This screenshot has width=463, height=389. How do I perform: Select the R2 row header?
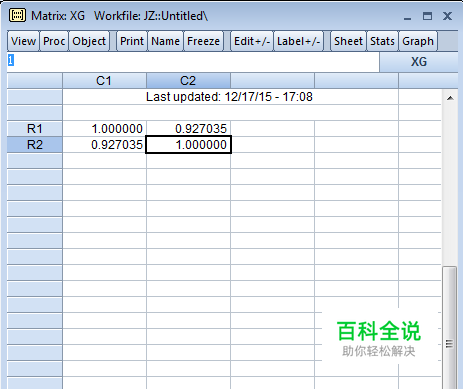[x=35, y=145]
